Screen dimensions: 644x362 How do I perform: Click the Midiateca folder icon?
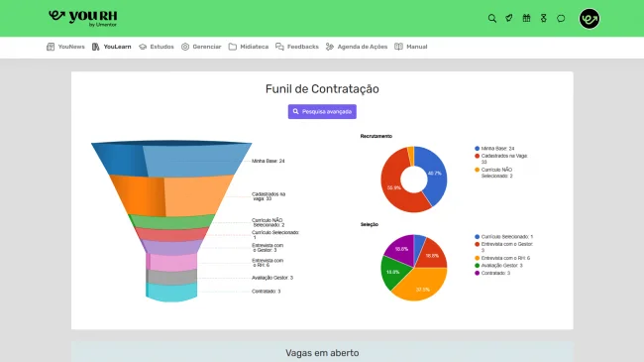233,47
